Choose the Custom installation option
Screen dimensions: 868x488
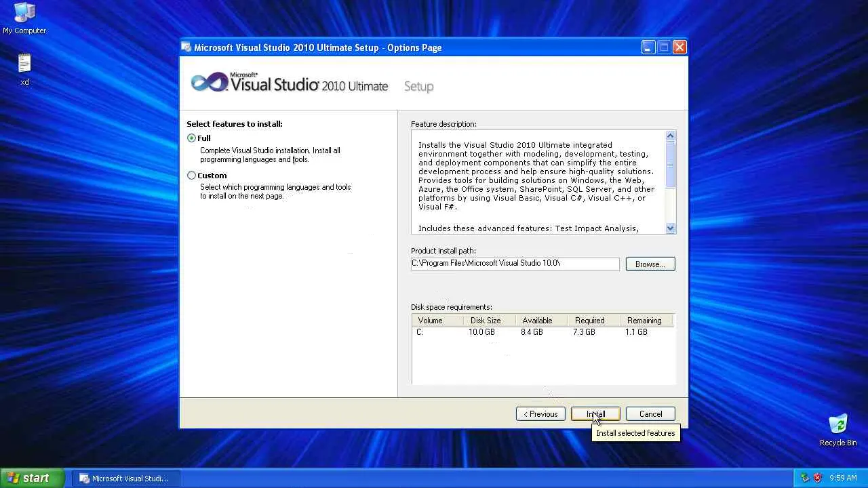(191, 176)
